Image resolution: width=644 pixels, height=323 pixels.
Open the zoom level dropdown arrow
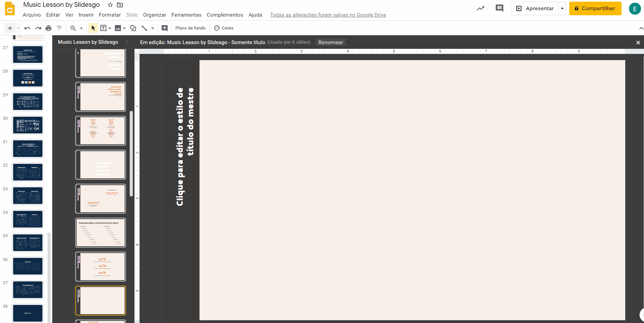[82, 28]
